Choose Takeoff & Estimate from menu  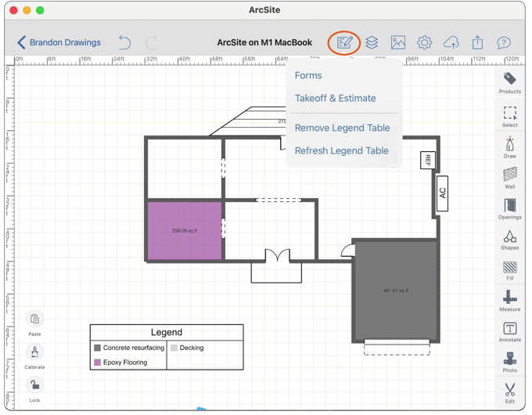335,98
